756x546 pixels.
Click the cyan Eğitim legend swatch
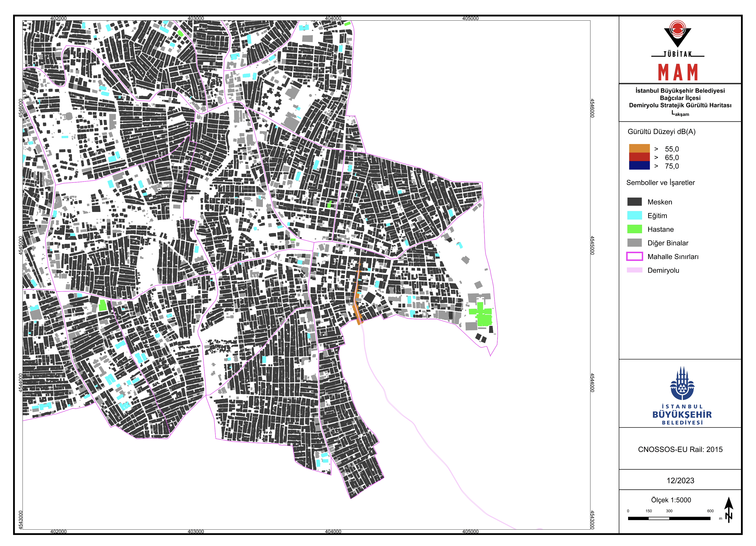(x=635, y=215)
